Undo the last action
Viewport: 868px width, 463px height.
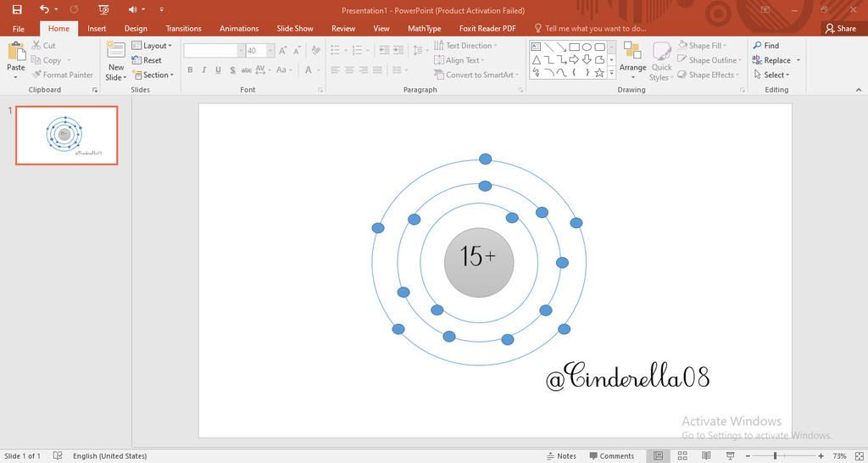pyautogui.click(x=44, y=9)
